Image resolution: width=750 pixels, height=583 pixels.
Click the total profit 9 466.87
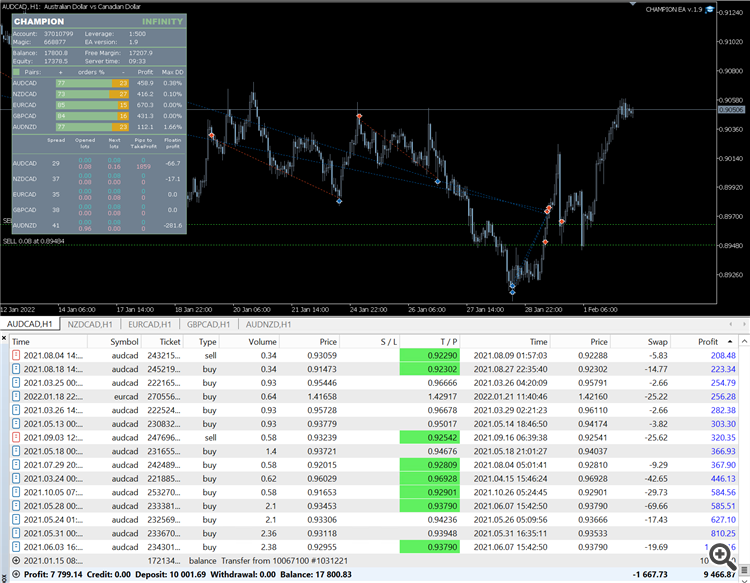coord(719,574)
